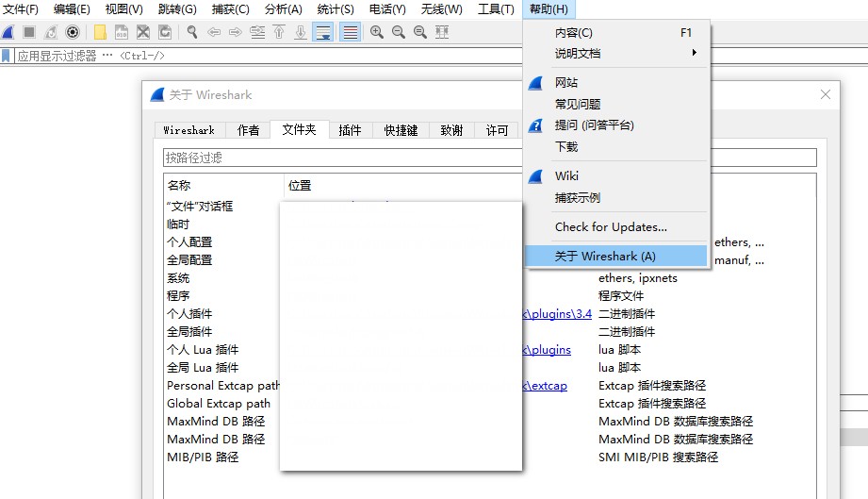The width and height of the screenshot is (868, 499).
Task: Toggle packet colorization rules icon
Action: click(x=351, y=32)
